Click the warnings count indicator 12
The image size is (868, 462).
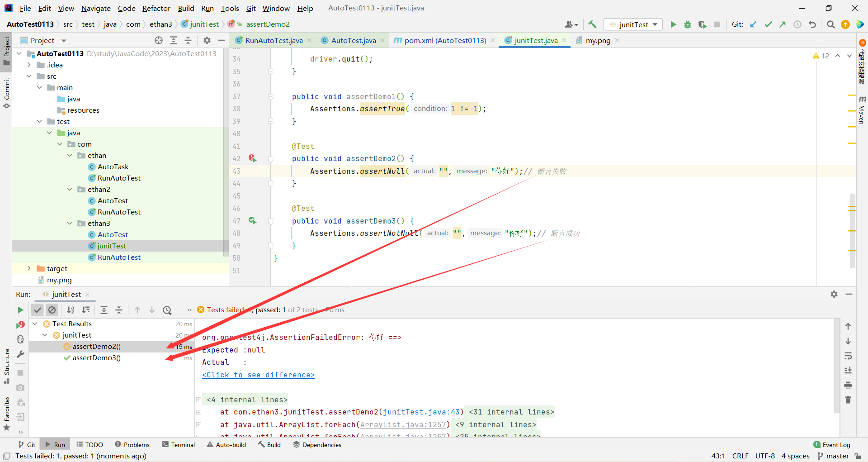[x=821, y=56]
